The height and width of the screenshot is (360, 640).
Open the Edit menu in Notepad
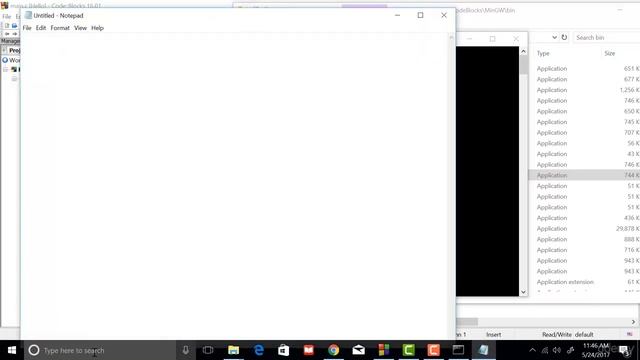click(41, 28)
